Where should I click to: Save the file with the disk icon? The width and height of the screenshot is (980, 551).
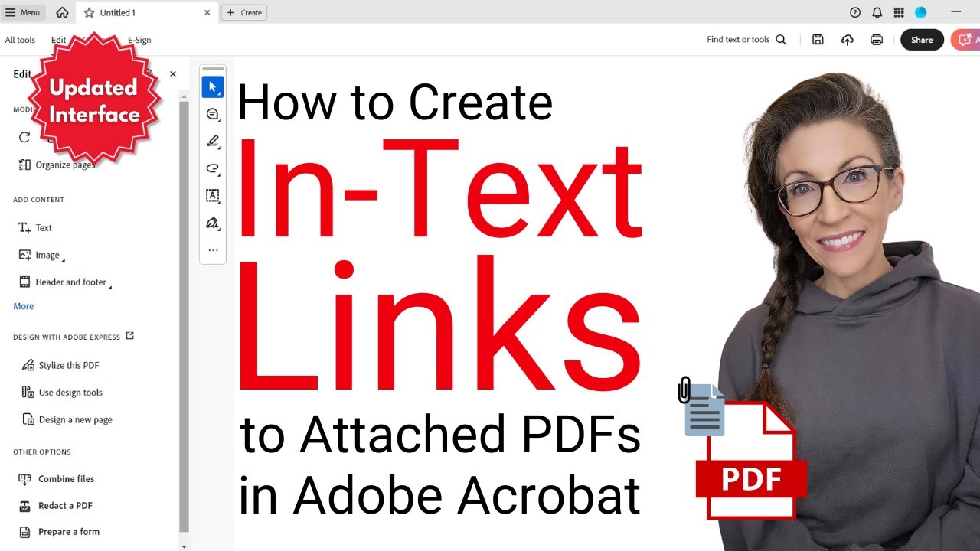pyautogui.click(x=818, y=40)
